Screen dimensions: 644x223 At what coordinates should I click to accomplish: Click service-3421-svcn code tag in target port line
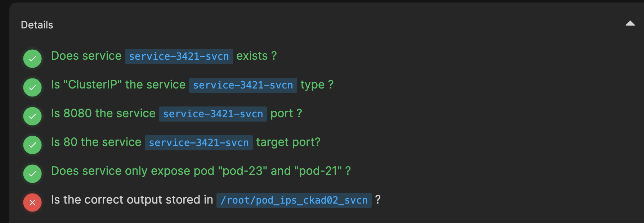click(198, 143)
